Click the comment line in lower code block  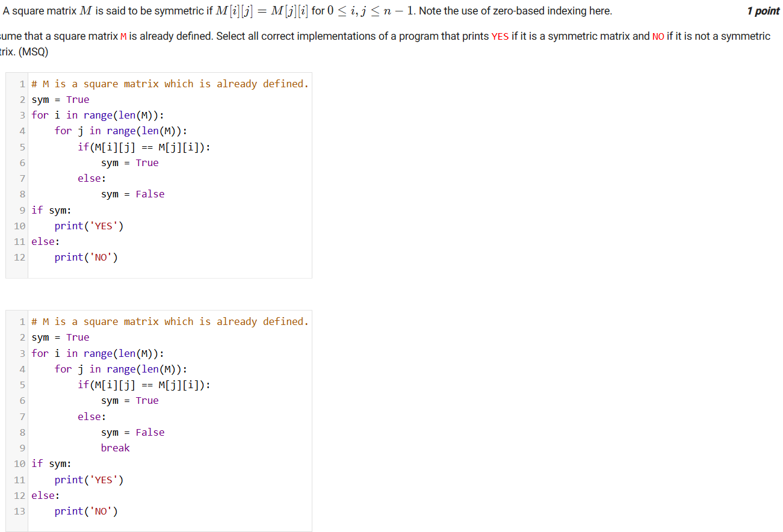(x=170, y=321)
